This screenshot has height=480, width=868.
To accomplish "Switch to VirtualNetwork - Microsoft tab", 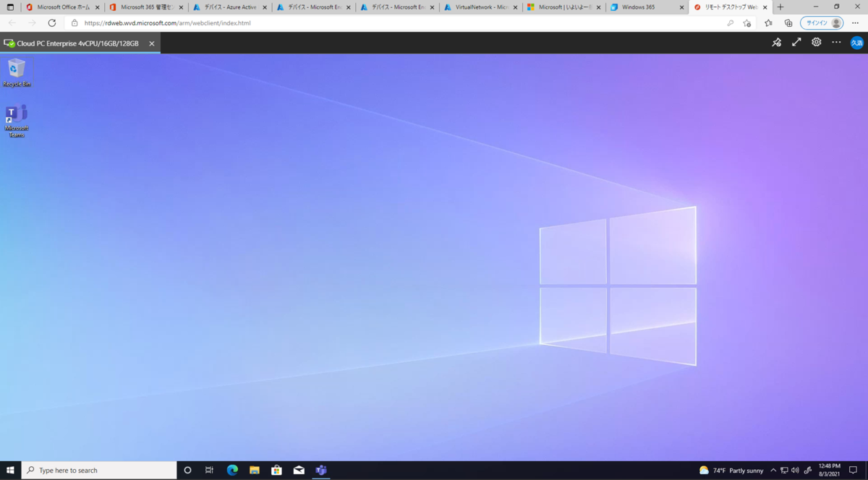I will coord(480,7).
